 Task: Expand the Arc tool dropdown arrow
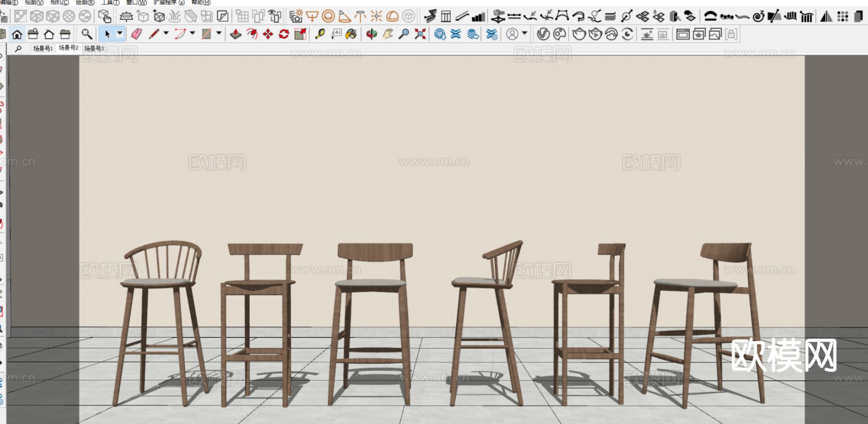coord(192,34)
